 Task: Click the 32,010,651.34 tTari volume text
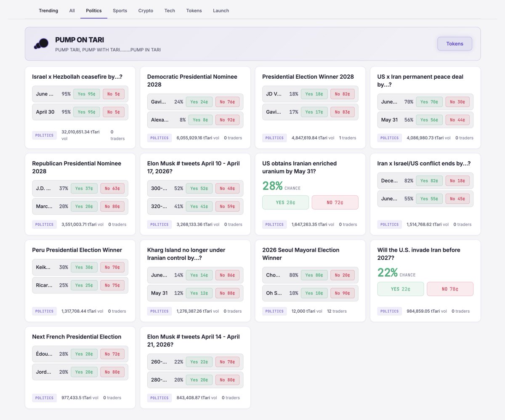80,135
